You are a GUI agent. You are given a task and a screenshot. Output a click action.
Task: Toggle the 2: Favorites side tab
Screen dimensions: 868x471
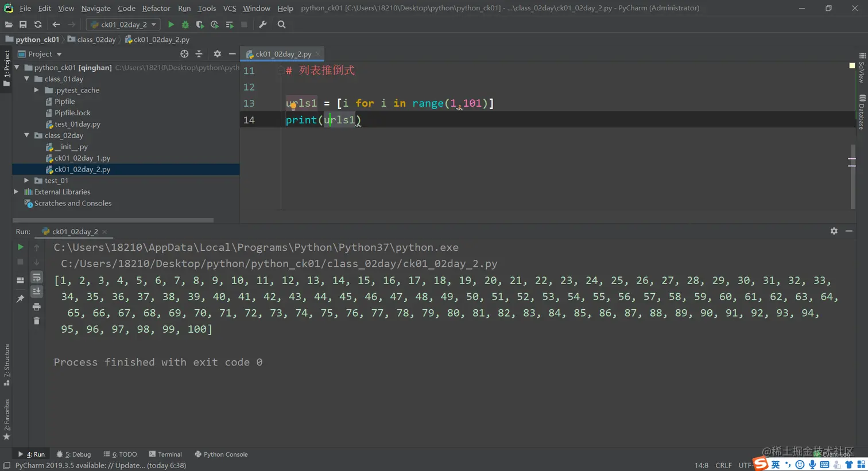pos(6,419)
